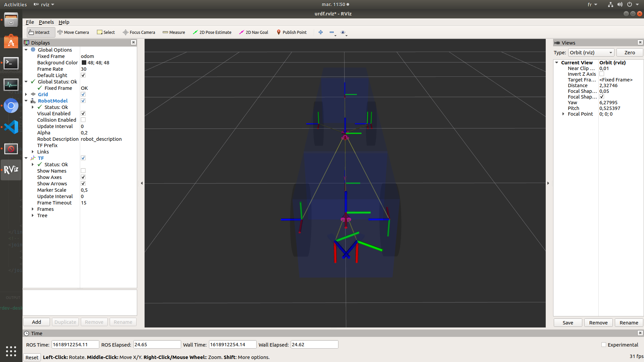Open the view Type combo box
This screenshot has height=362, width=644.
pyautogui.click(x=591, y=53)
